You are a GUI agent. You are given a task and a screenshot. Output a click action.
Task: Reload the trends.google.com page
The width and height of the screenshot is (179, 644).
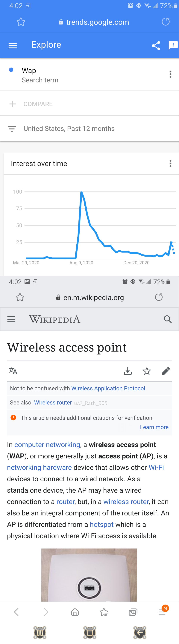[166, 22]
